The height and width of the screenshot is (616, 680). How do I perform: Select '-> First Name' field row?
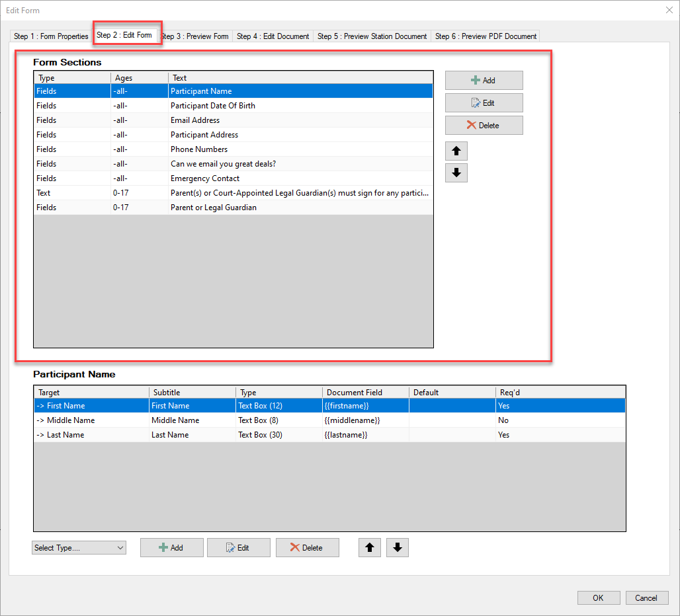[x=329, y=405]
